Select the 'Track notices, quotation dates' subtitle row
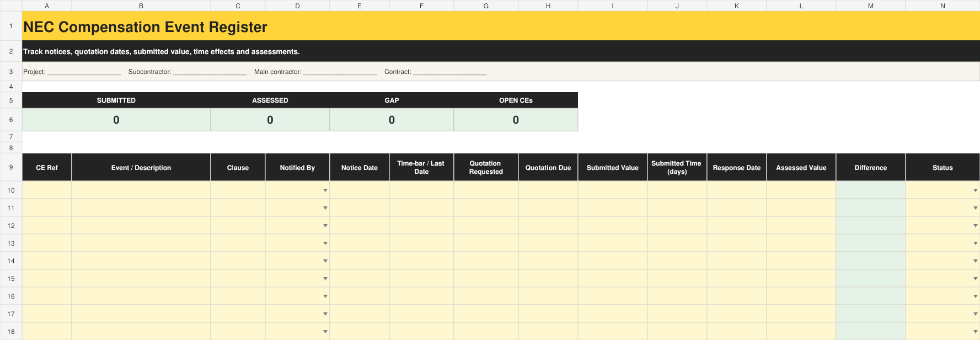This screenshot has height=340, width=980. (x=501, y=51)
